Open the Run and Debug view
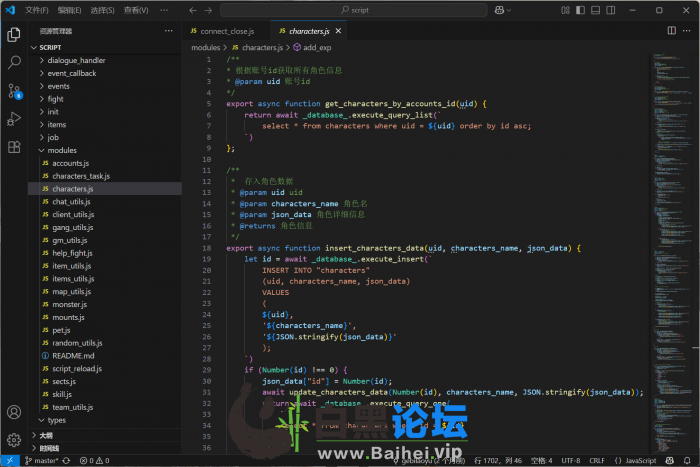Screen dimensions: 700x467 pyautogui.click(x=14, y=119)
